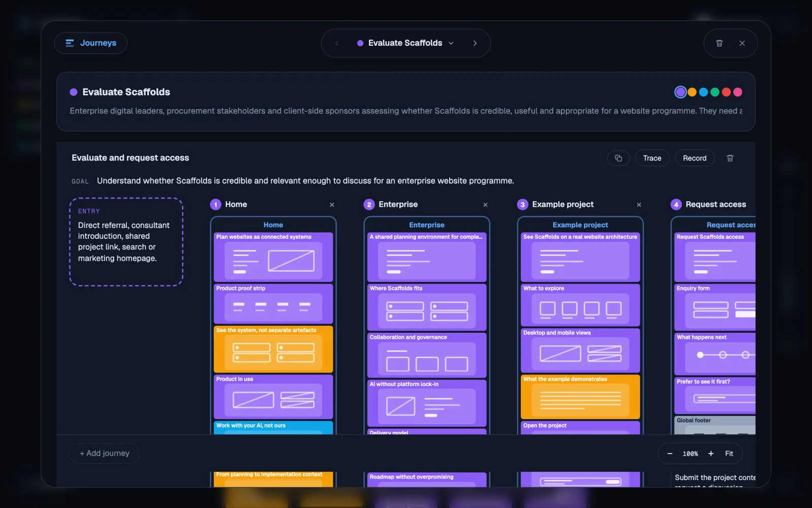Viewport: 812px width, 508px height.
Task: Select the green journey color swatch
Action: pyautogui.click(x=715, y=92)
